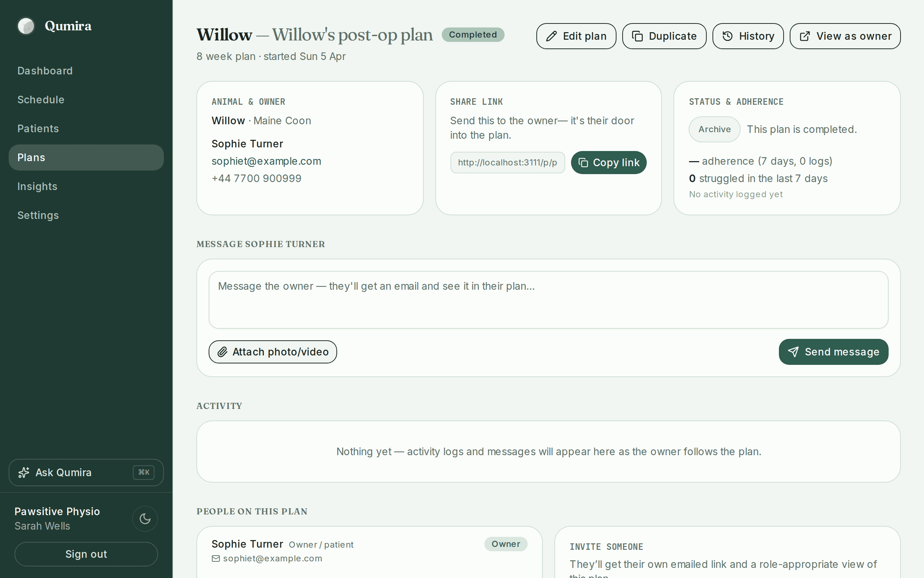Click the View as owner label

pyautogui.click(x=854, y=36)
